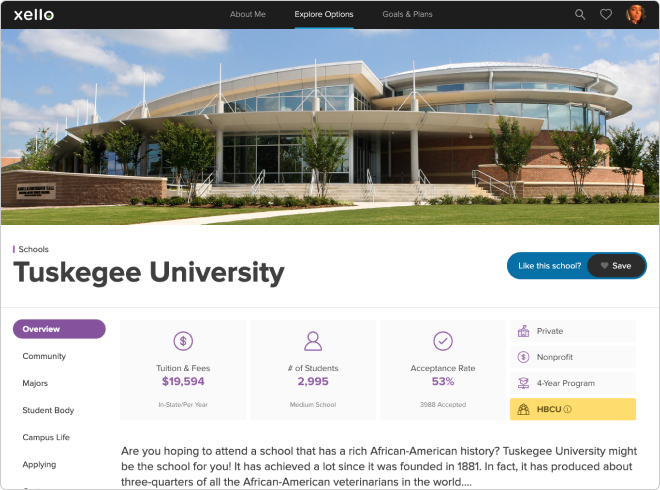Switch to Explore Options tab

[x=324, y=14]
